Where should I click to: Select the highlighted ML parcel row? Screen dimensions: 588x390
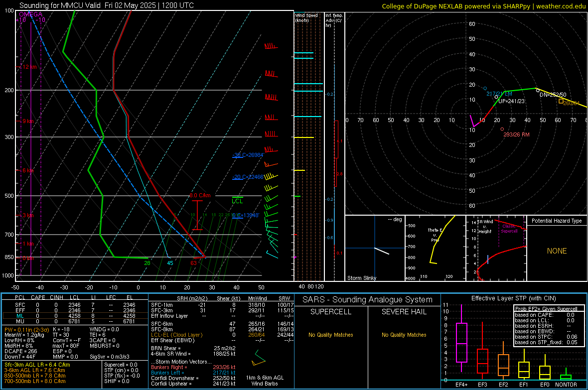[x=75, y=316]
